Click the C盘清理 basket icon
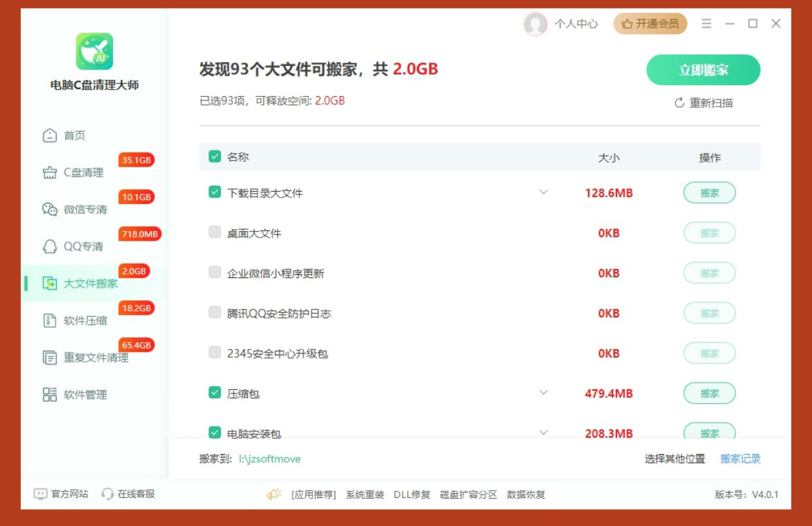The height and width of the screenshot is (526, 812). coord(50,173)
